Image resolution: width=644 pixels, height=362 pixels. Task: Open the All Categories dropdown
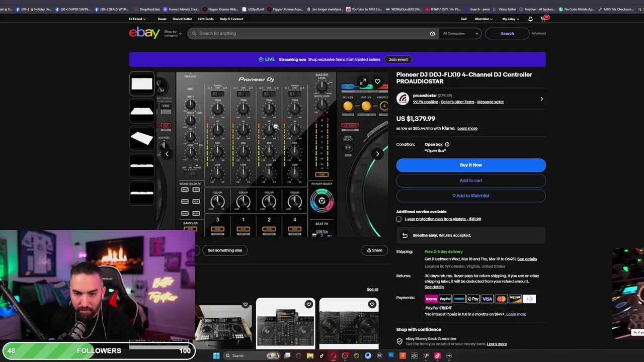click(x=460, y=34)
